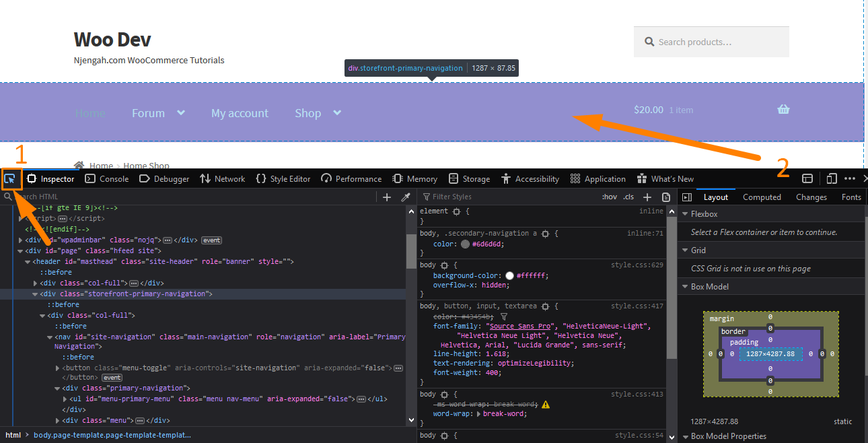Create a new node with plus icon in HTML pane
Viewport: 868px width, 443px height.
click(387, 197)
